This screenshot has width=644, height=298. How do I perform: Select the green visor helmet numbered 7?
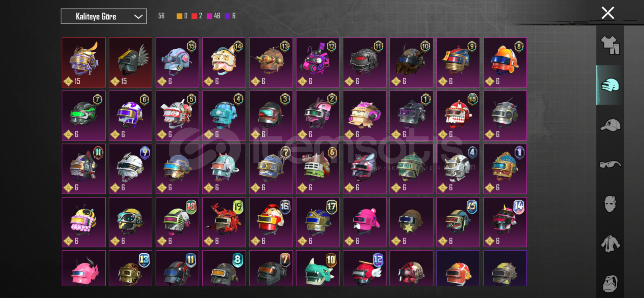[x=84, y=116]
